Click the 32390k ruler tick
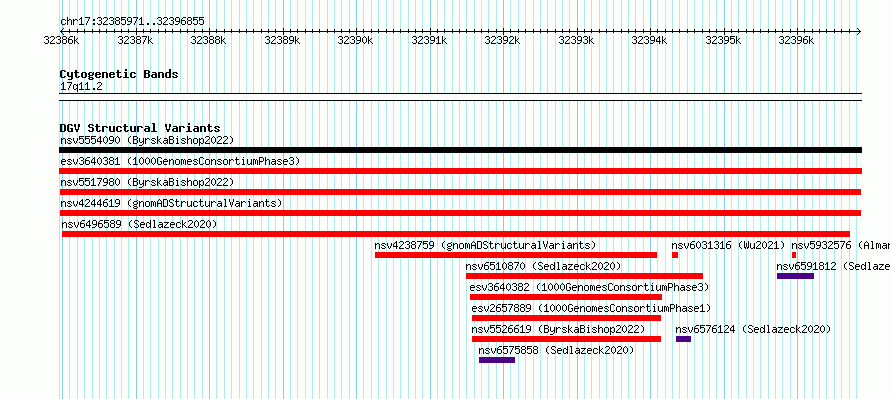This screenshot has height=399, width=890. [355, 40]
